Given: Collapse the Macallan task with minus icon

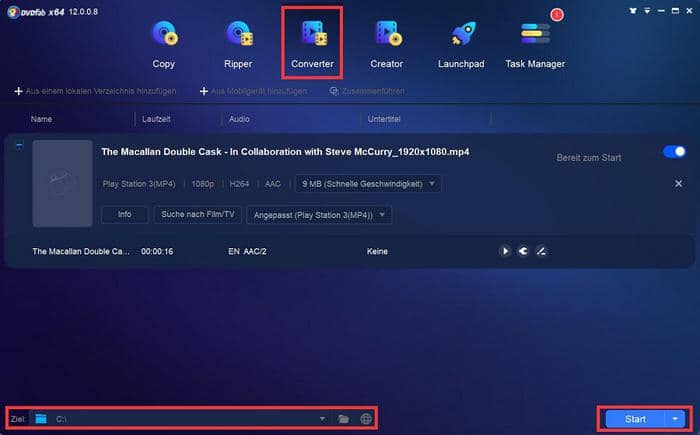Looking at the screenshot, I should click(x=19, y=145).
